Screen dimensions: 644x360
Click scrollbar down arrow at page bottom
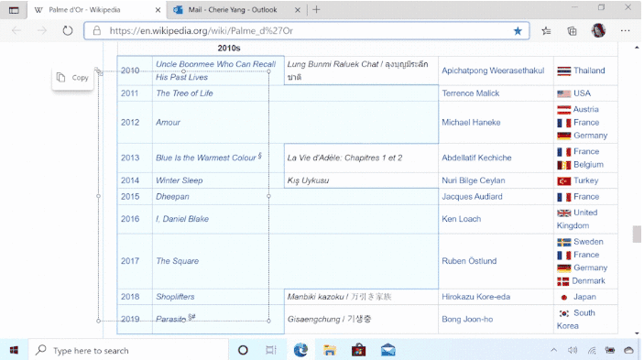[637, 333]
